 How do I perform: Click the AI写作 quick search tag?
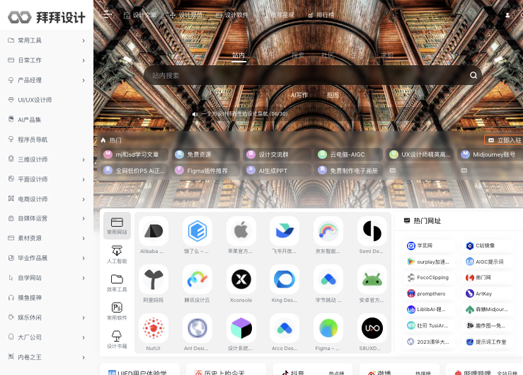click(299, 95)
